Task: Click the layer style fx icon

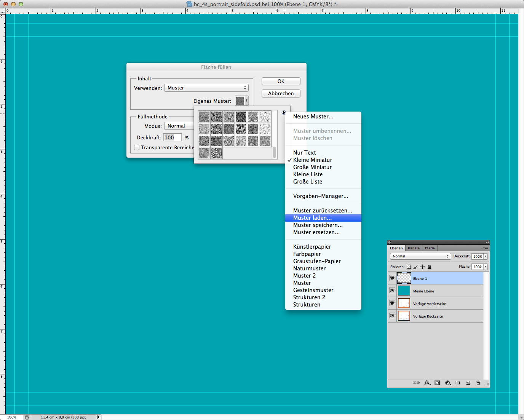Action: (427, 383)
